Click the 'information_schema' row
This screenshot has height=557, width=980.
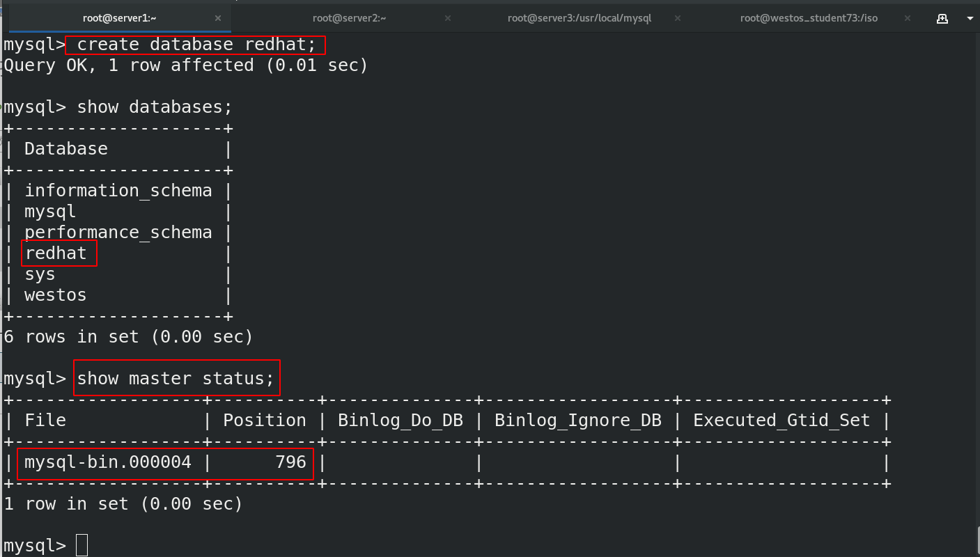118,191
